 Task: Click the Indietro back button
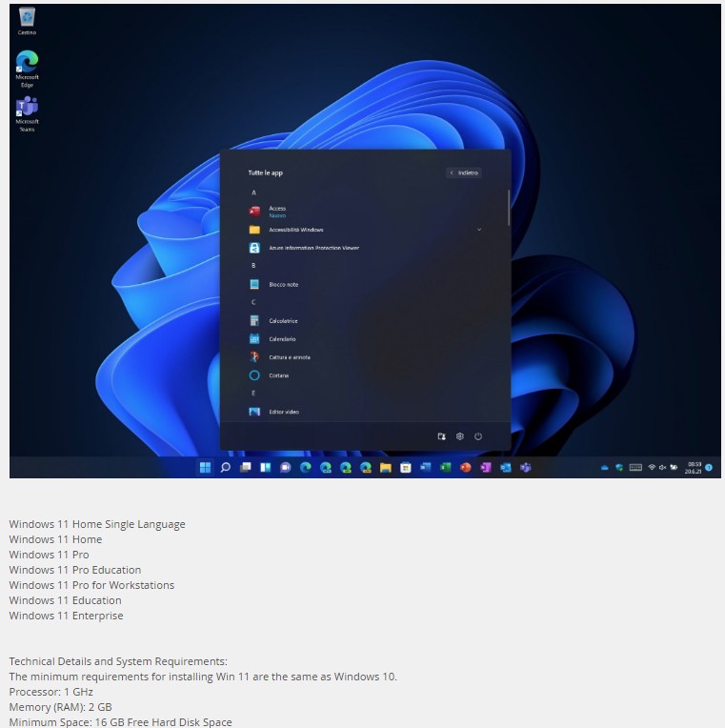tap(464, 172)
